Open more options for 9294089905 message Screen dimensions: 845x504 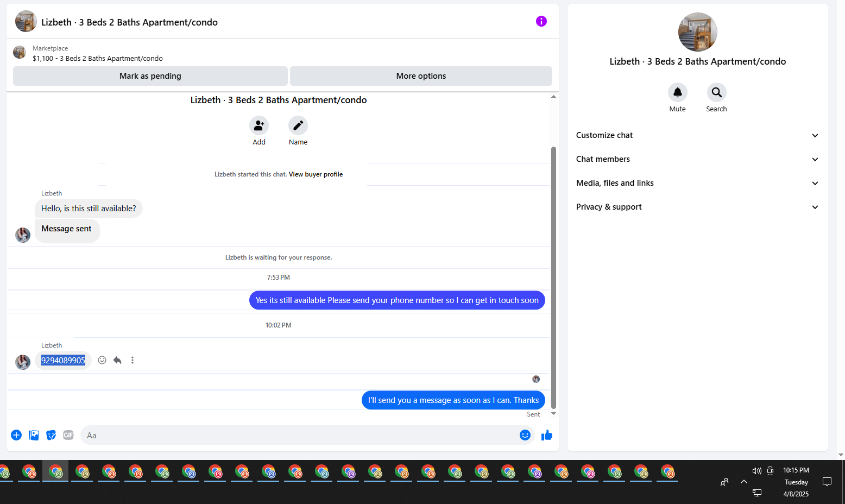click(133, 360)
